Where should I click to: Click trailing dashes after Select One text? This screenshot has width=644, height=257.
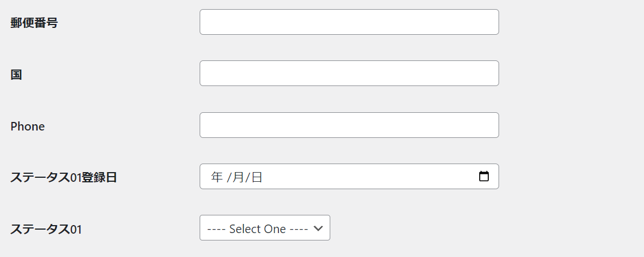pos(298,229)
